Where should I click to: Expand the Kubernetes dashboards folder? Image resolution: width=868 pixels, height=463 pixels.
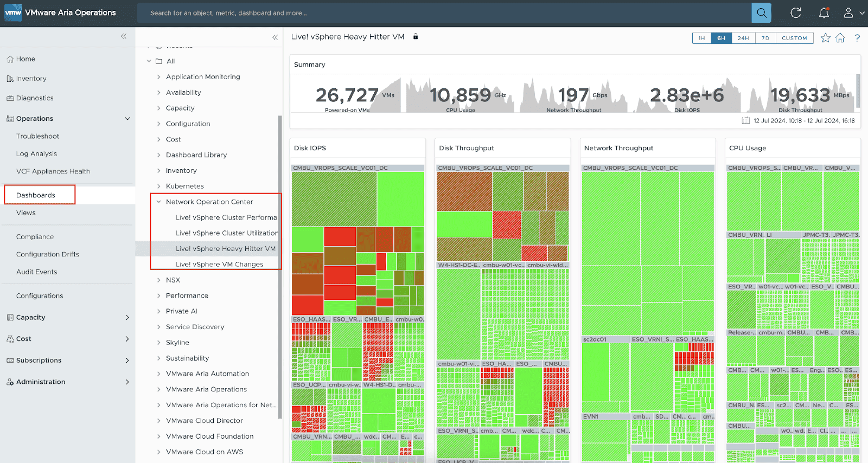pyautogui.click(x=159, y=186)
